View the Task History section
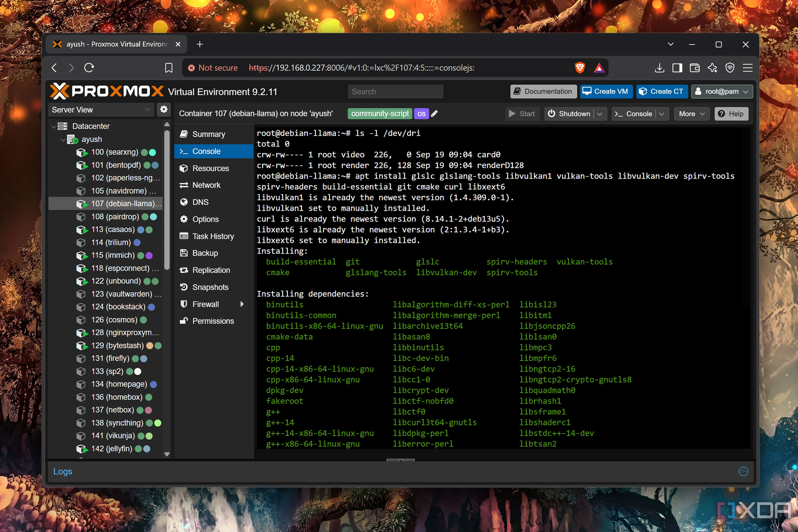Screen dimensions: 798x532 click(x=214, y=236)
